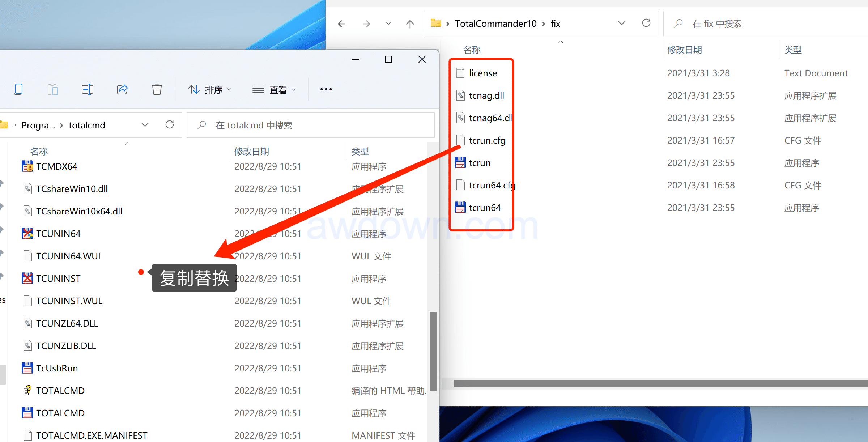Viewport: 868px width, 442px height.
Task: Click the TotalCommander10 breadcrumb segment
Action: [495, 24]
